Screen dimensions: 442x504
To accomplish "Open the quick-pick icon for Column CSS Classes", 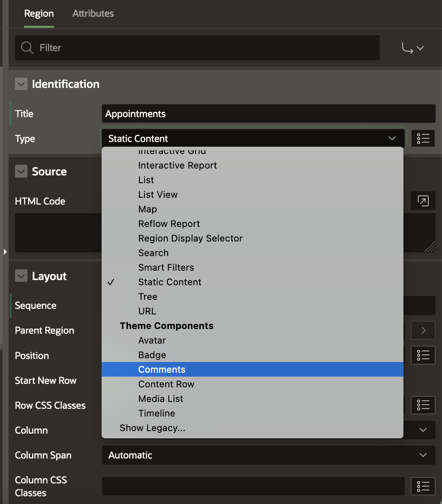I will point(423,486).
